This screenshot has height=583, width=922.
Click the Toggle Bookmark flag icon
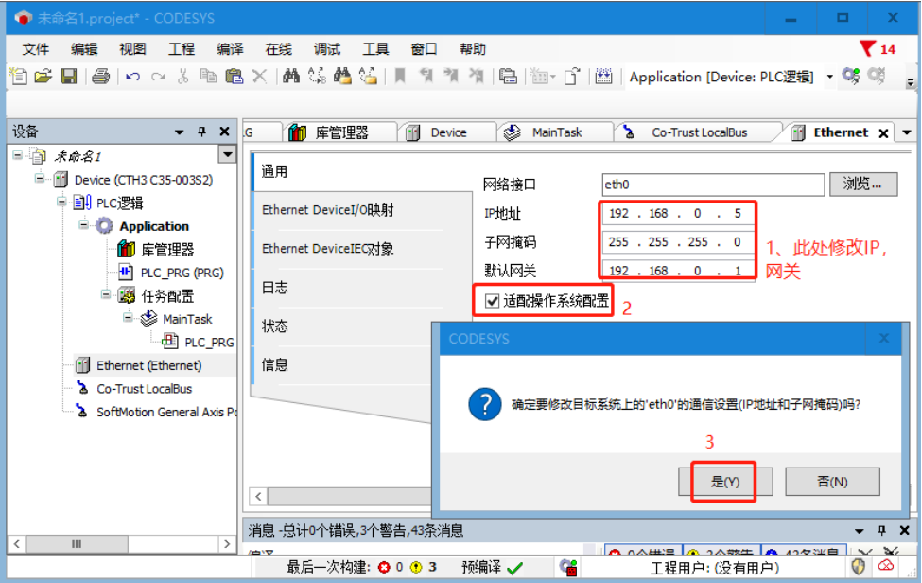click(400, 76)
